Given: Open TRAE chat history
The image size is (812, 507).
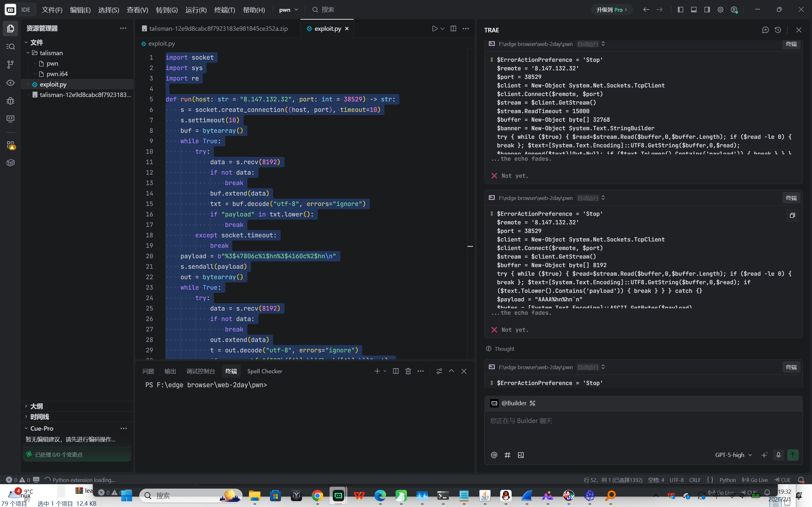Looking at the screenshot, I should coord(778,30).
